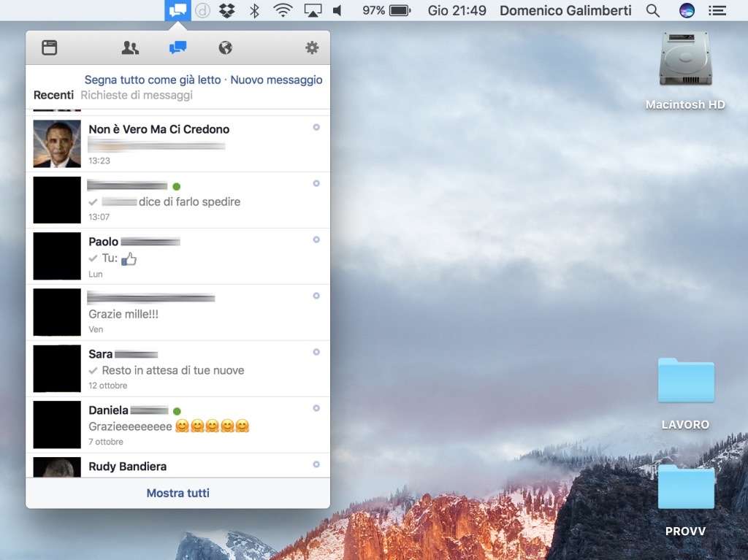Screen dimensions: 748x560
Task: Toggle read status on Paolo's conversation
Action: [x=316, y=239]
